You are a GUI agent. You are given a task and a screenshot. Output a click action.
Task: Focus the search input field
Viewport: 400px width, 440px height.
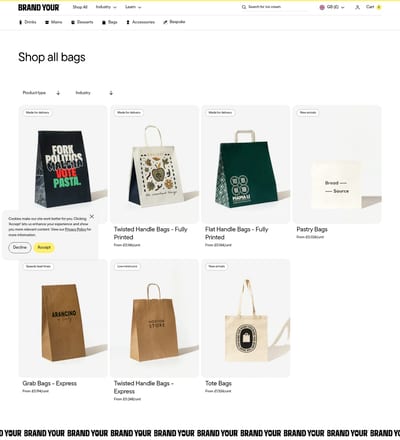point(277,7)
